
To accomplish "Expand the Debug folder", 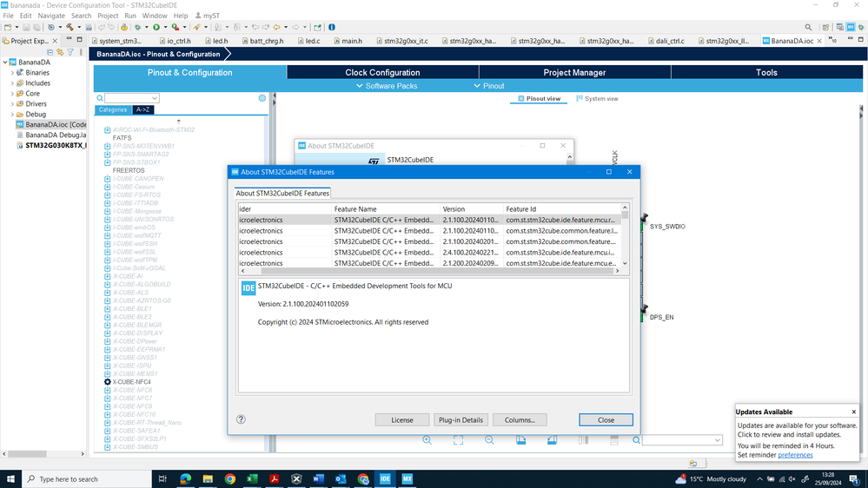I will point(12,115).
